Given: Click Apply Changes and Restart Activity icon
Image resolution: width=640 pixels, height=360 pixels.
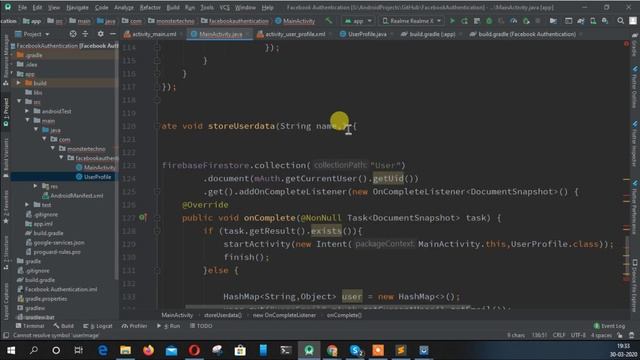Looking at the screenshot, I should [464, 21].
